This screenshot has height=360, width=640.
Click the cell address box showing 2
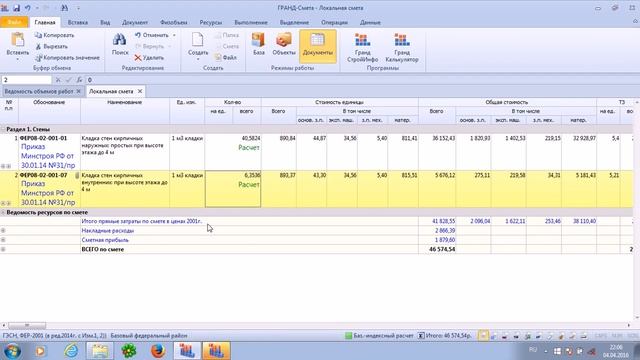click(x=27, y=80)
